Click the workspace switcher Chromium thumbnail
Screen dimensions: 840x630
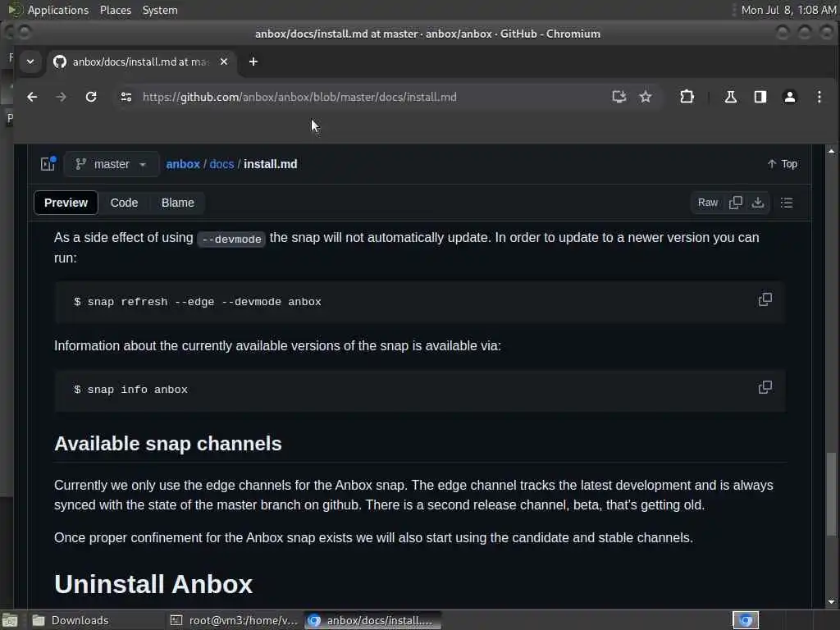click(x=746, y=620)
